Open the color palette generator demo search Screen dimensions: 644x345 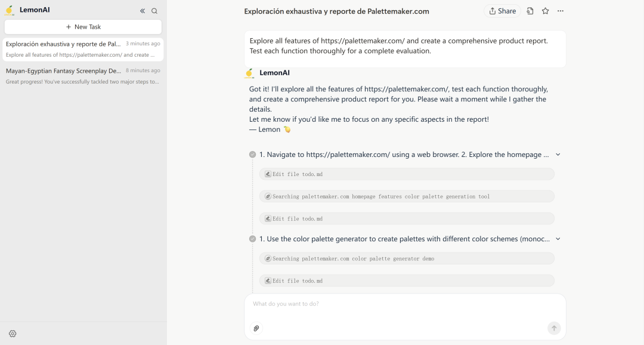(x=407, y=258)
